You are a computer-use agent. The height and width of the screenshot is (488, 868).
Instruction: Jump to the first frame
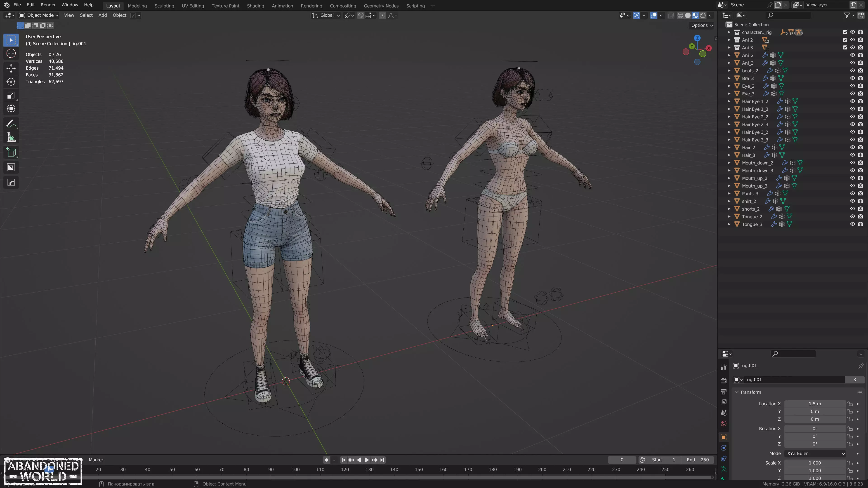[343, 460]
